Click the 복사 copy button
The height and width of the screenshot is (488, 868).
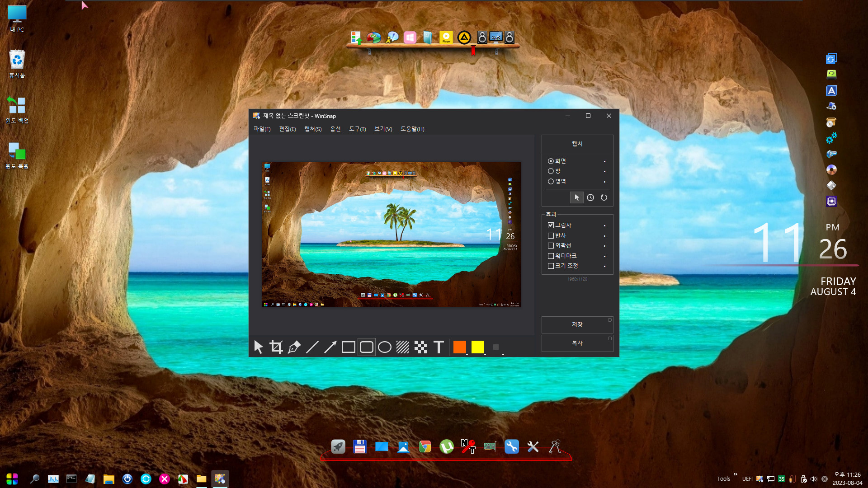click(x=577, y=343)
